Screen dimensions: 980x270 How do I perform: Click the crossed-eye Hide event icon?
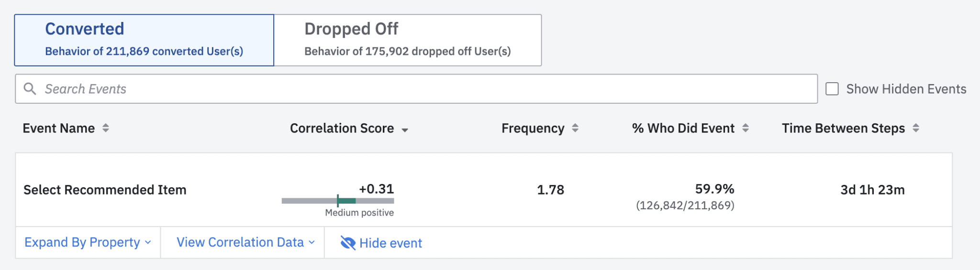point(348,243)
